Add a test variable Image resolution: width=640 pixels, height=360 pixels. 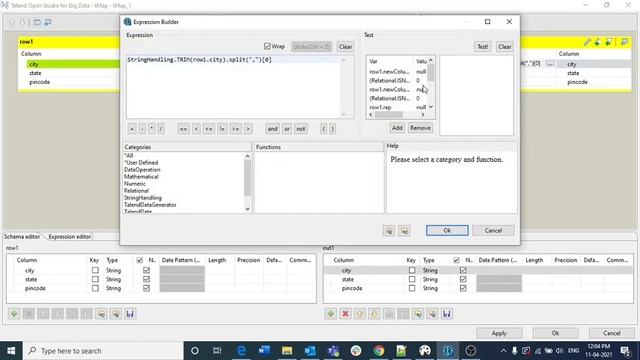pos(397,128)
